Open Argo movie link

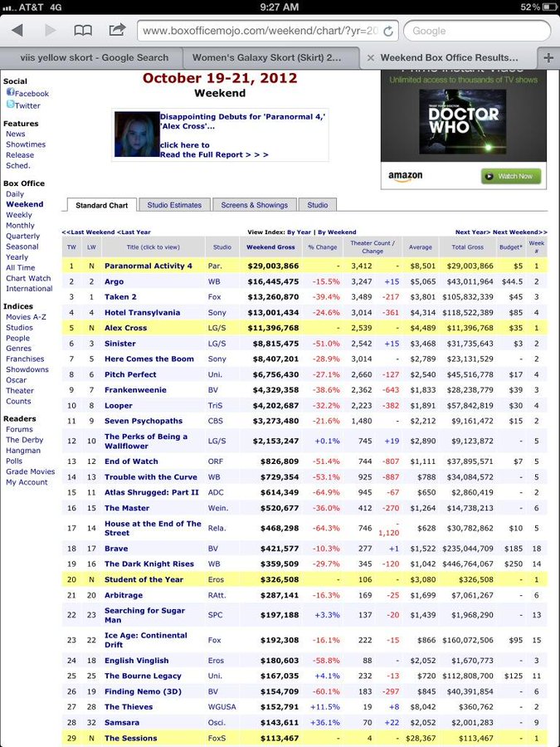coord(114,281)
